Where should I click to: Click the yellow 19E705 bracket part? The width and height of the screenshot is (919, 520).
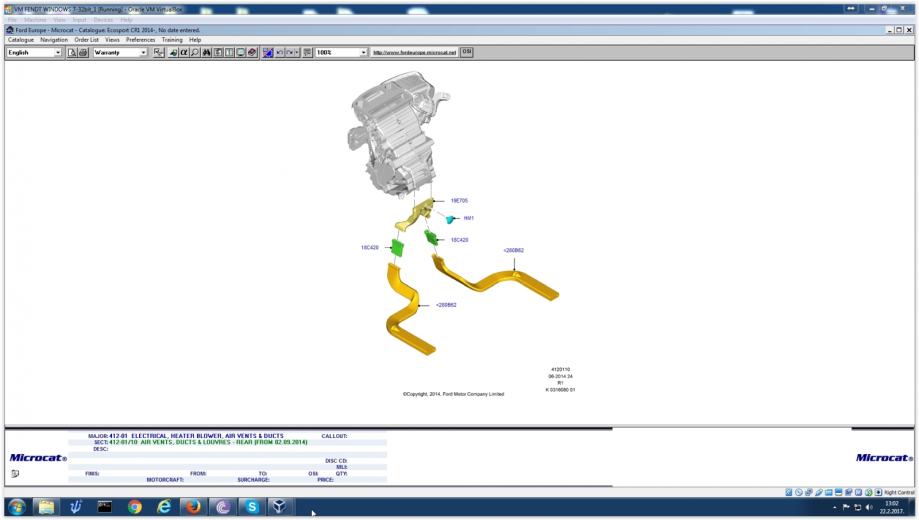[416, 215]
